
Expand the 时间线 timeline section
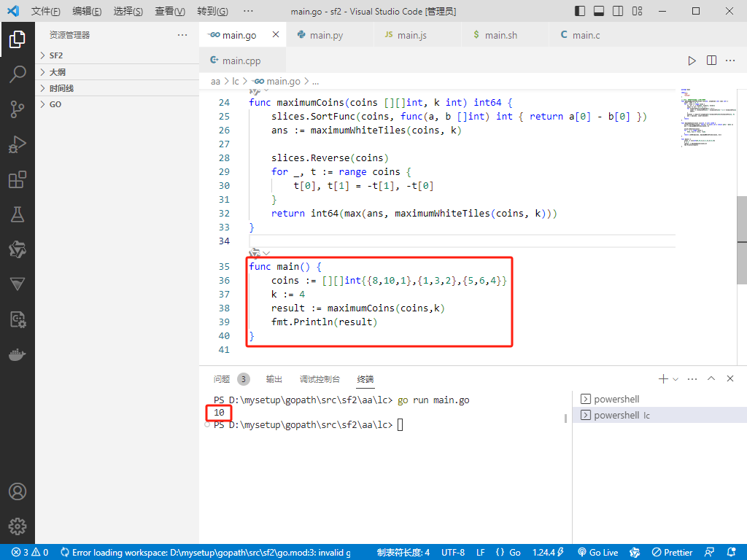[117, 88]
